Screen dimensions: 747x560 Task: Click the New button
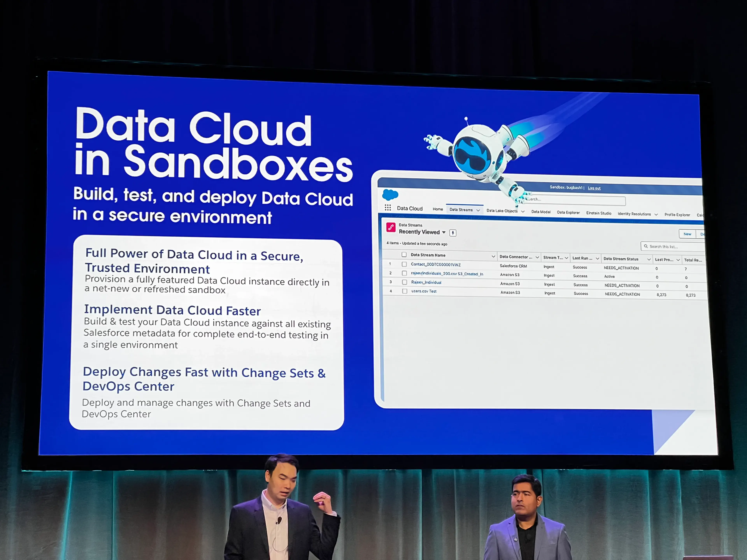(x=687, y=234)
